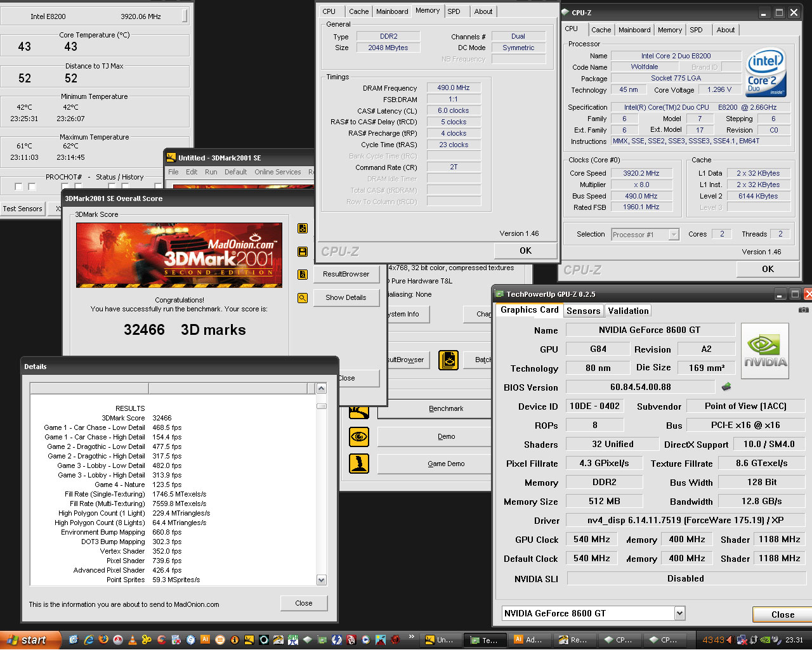This screenshot has width=812, height=650.
Task: Toggle the second PROCHOT# checkbox in Real Temp
Action: coord(32,187)
